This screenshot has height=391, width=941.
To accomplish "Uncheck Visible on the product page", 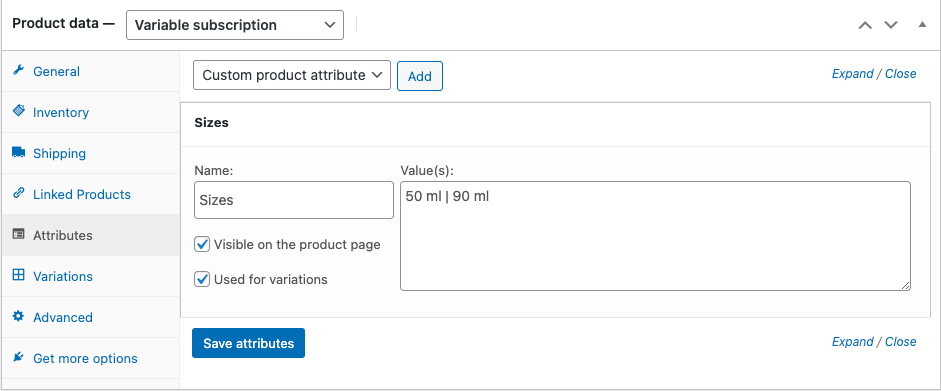I will 202,245.
